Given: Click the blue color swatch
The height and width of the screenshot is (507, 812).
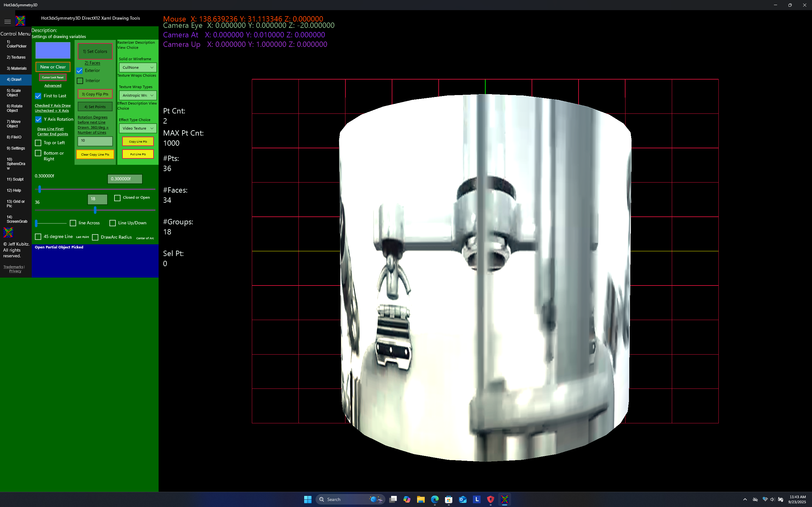Looking at the screenshot, I should pos(53,50).
